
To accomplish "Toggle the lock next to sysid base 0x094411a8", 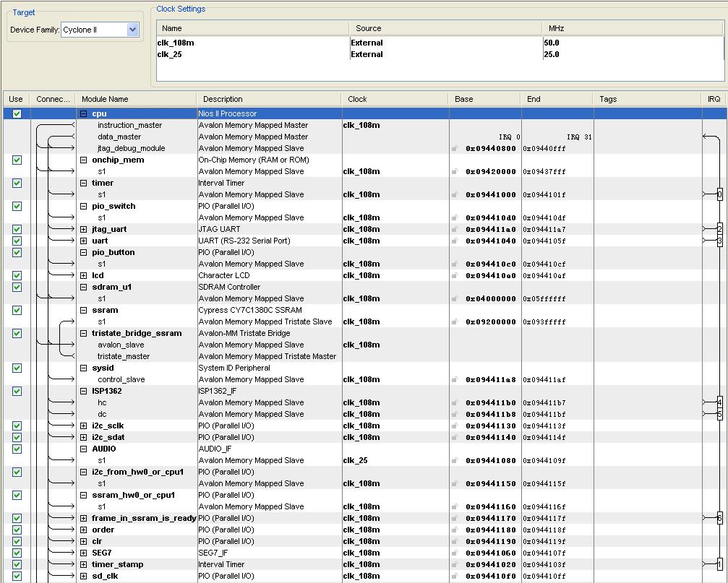I will pyautogui.click(x=455, y=379).
